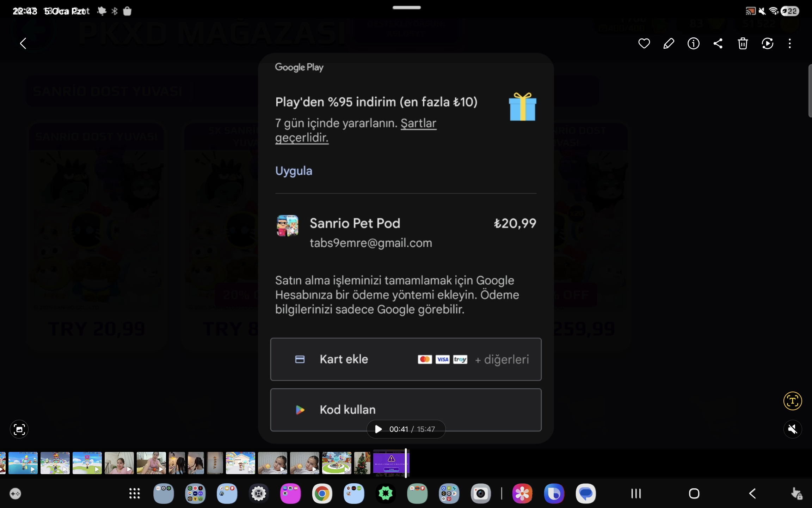The image size is (812, 508).
Task: Share this video using the share icon
Action: [x=718, y=44]
